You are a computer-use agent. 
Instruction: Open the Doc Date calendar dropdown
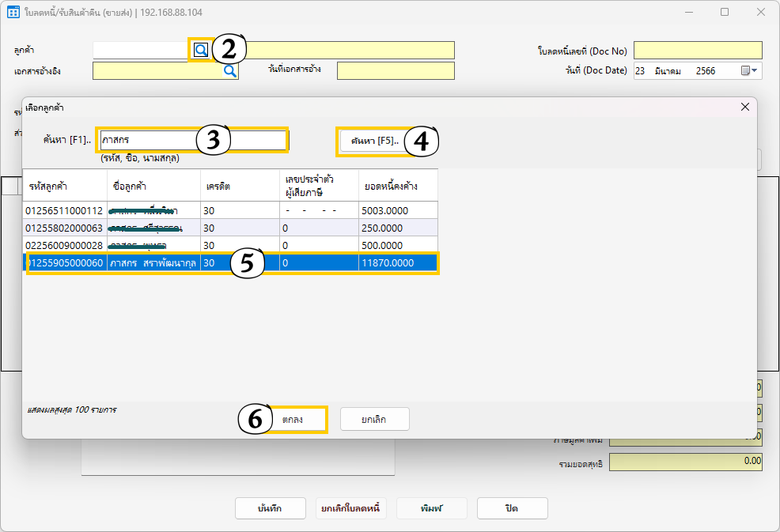[x=749, y=70]
